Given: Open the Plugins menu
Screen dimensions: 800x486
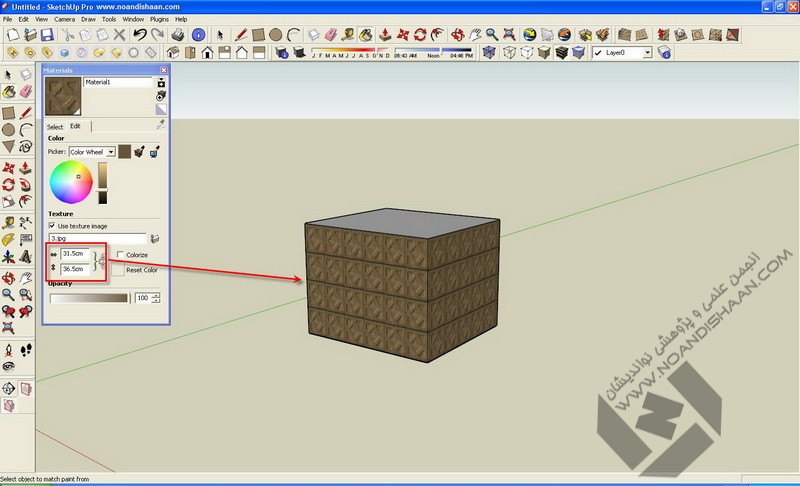Looking at the screenshot, I should point(159,19).
